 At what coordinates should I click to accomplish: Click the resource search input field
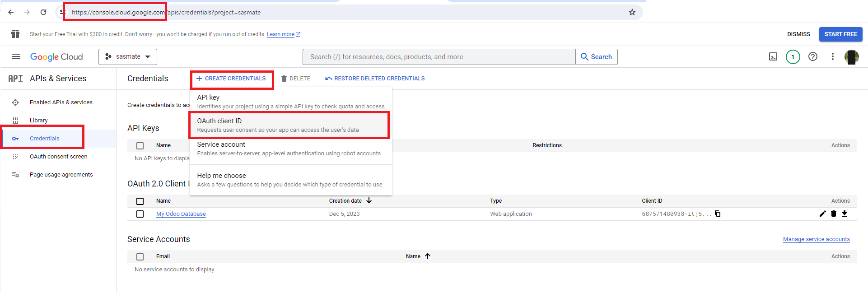click(439, 57)
